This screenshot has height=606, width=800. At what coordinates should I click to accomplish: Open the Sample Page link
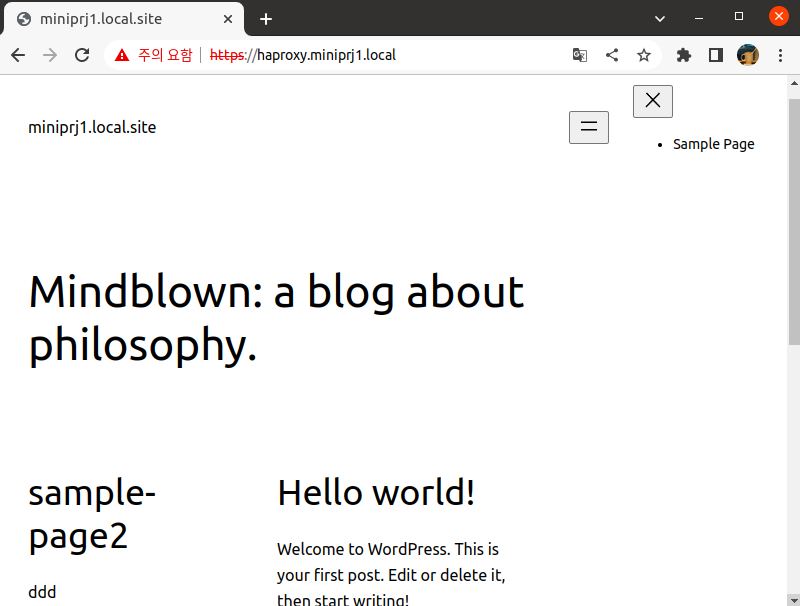[x=713, y=144]
